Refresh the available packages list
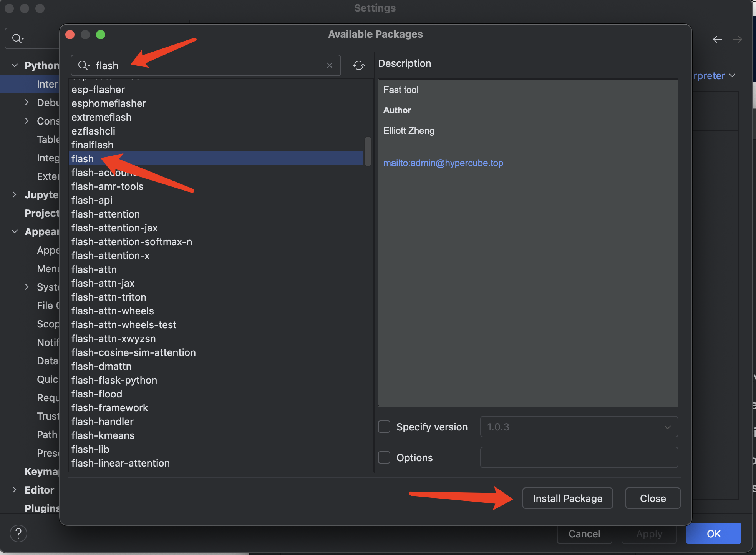 358,65
